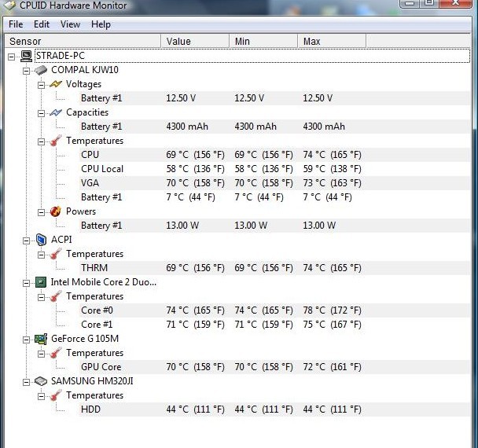The height and width of the screenshot is (448, 478).
Task: Select the HDD row label
Action: click(90, 409)
